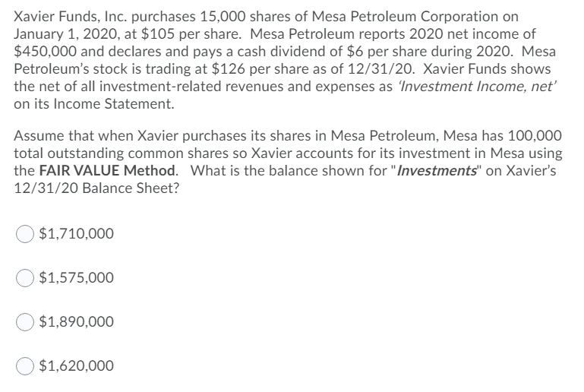The image size is (584, 392).
Task: Click the $450,000 net income figure
Action: tap(45, 52)
